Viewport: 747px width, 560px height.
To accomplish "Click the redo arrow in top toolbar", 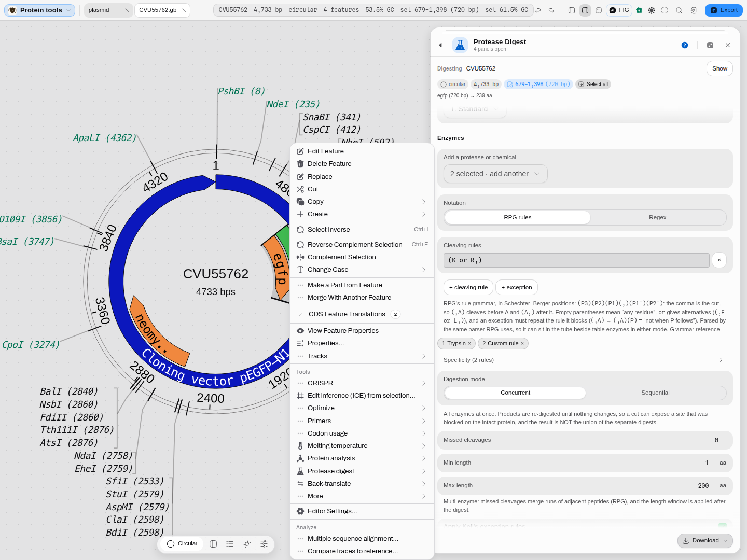I will [551, 10].
